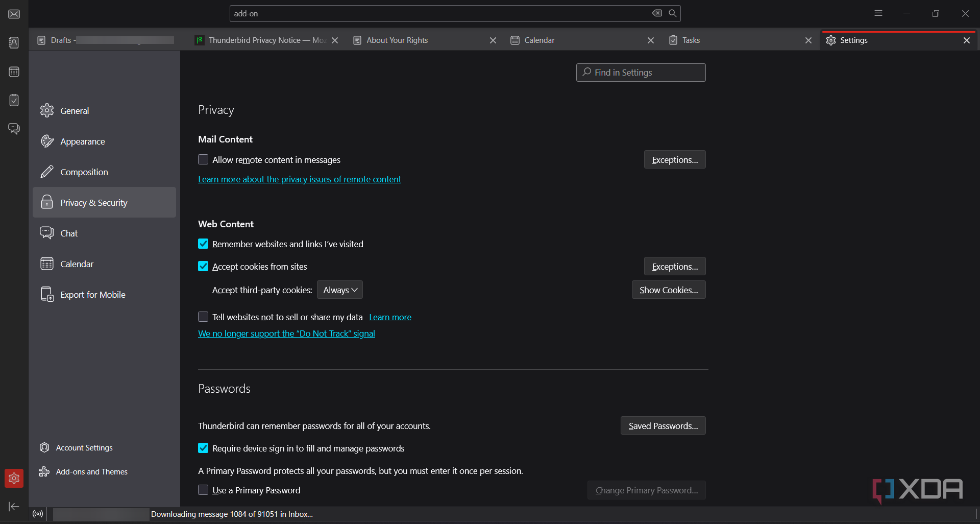This screenshot has height=524, width=980.
Task: Open the Thunderbird hamburger menu
Action: (878, 13)
